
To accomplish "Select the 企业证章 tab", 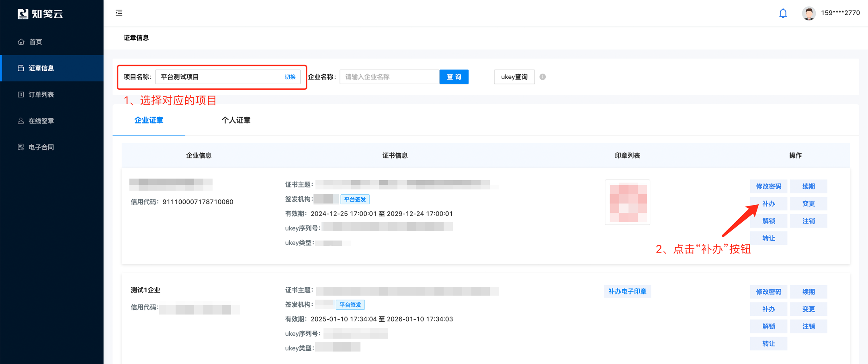I will click(x=149, y=120).
